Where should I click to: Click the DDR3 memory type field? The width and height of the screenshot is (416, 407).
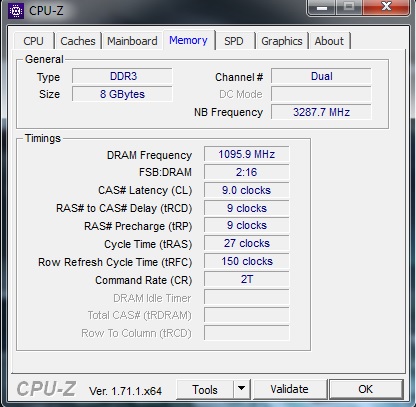(122, 76)
